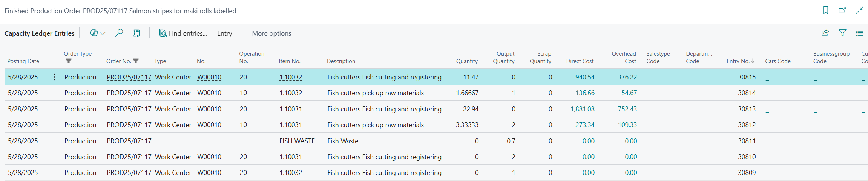Click Find entries... action
The image size is (868, 181).
[183, 33]
